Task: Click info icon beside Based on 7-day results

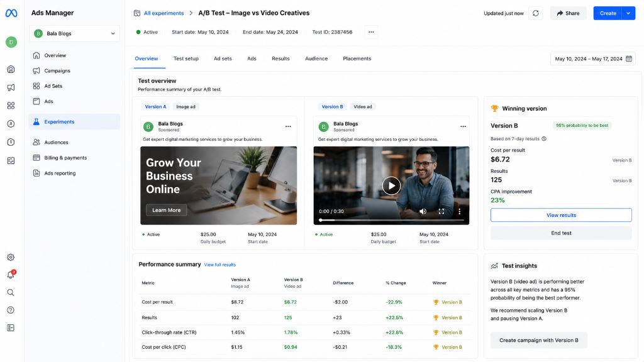Action: tap(544, 139)
